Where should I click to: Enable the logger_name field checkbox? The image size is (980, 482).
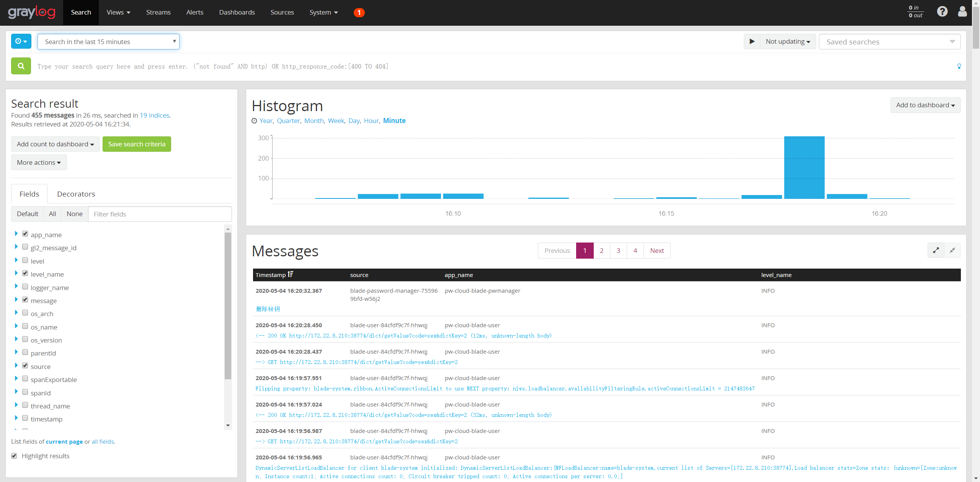[x=25, y=287]
